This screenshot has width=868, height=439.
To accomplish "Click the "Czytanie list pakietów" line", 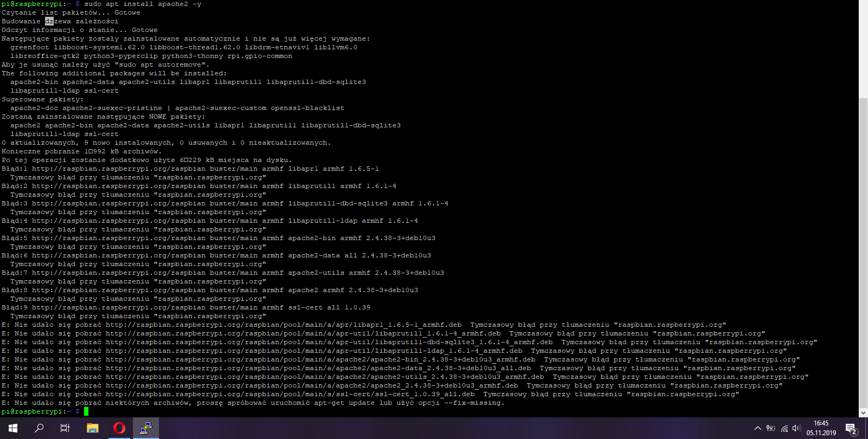I will pos(71,12).
